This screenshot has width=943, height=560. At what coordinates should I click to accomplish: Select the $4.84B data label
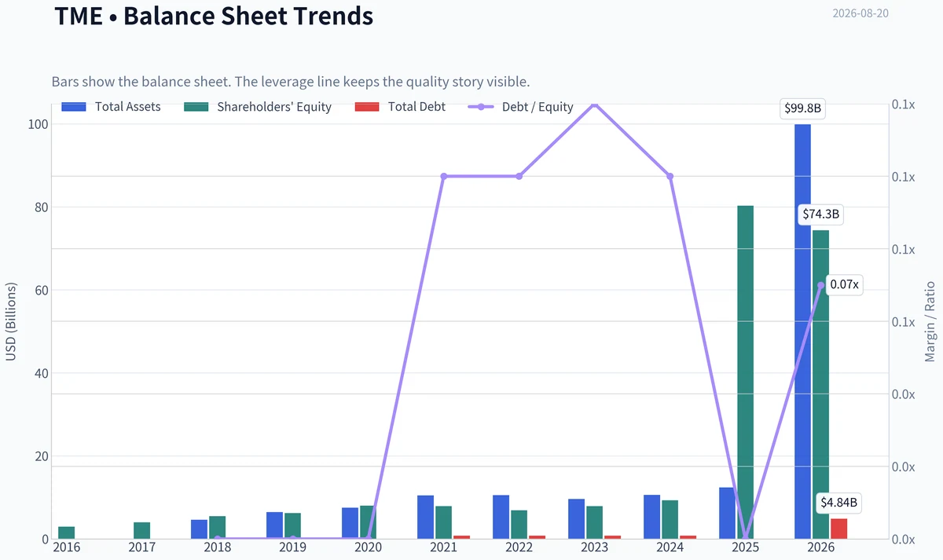click(x=839, y=502)
